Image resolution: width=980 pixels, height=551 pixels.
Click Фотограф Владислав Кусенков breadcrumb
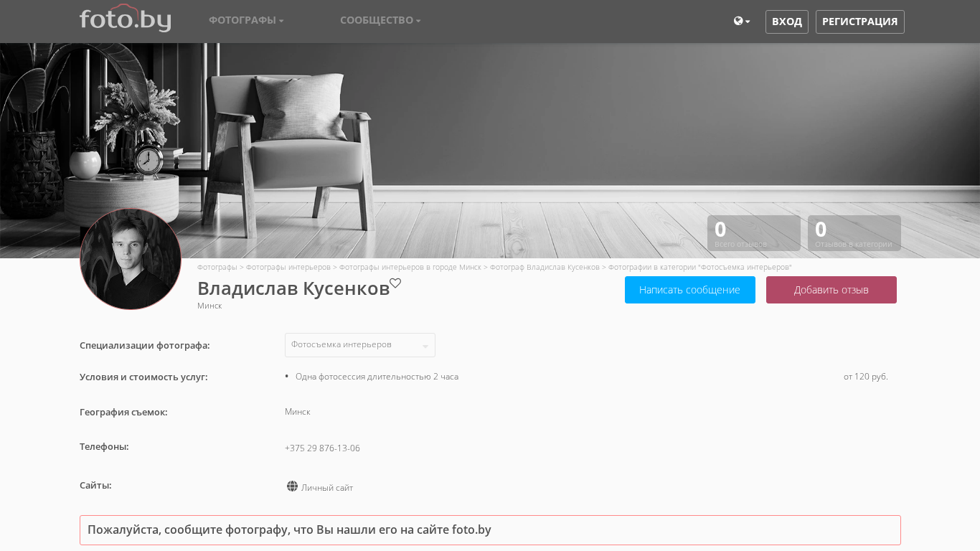[x=545, y=267]
